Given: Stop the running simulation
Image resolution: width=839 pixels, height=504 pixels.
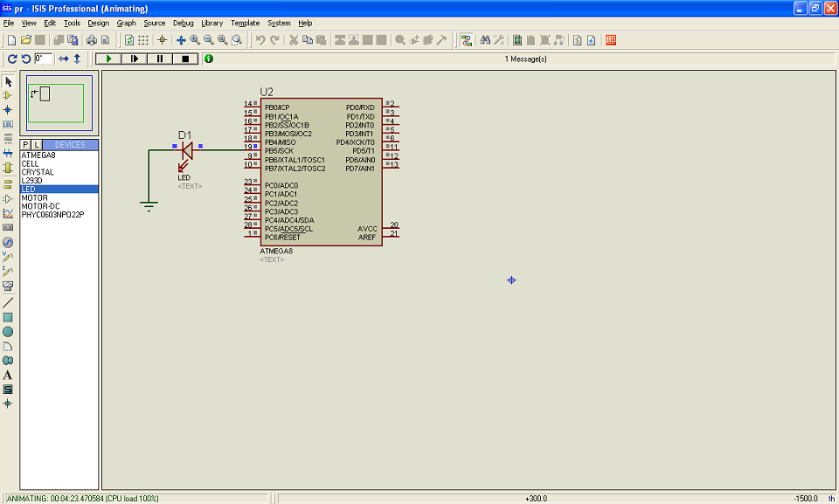Looking at the screenshot, I should tap(185, 59).
